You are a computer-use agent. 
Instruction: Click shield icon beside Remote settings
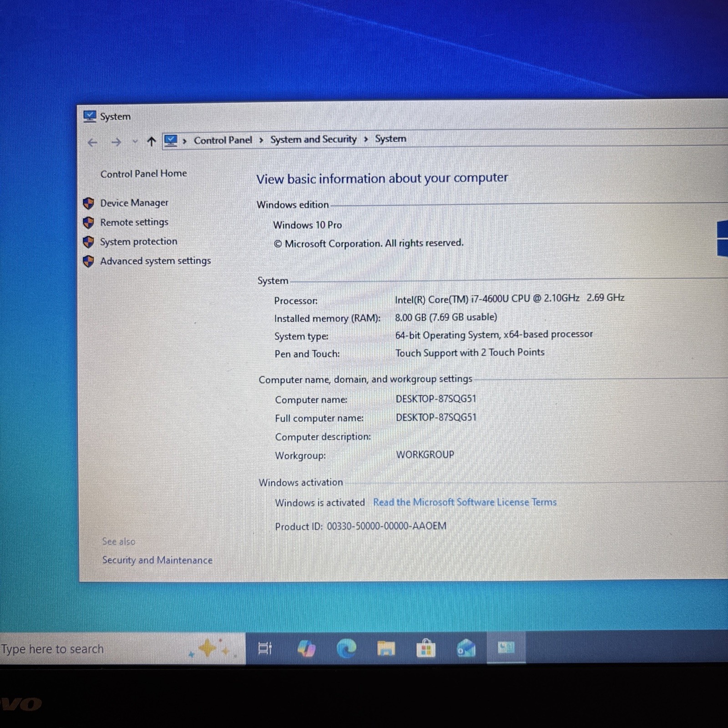click(x=89, y=222)
